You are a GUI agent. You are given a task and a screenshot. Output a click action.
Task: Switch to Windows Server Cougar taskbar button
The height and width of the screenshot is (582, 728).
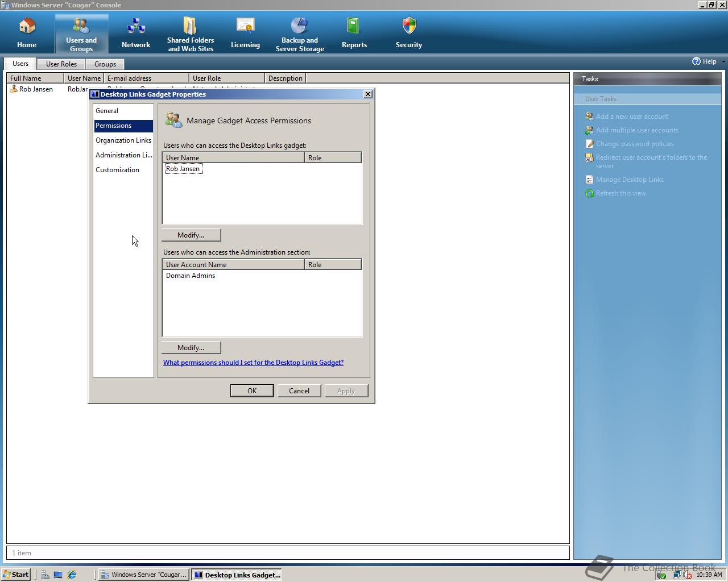144,575
